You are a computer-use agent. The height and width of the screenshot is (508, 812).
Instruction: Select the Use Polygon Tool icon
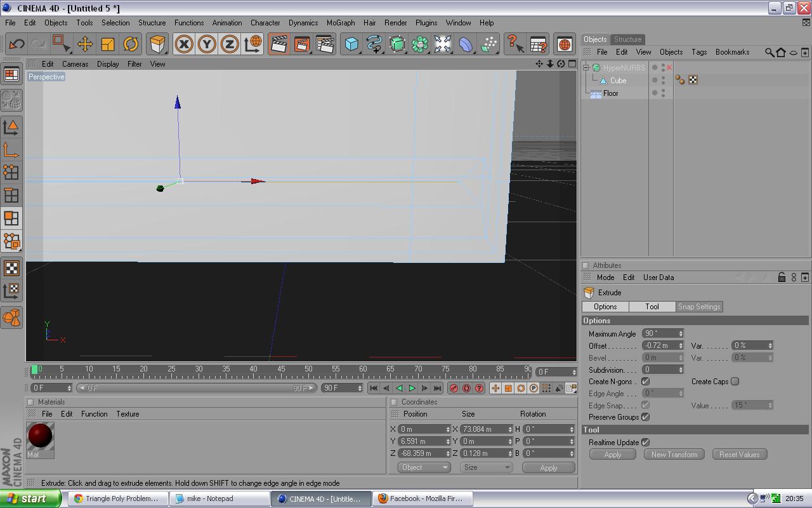pyautogui.click(x=11, y=218)
